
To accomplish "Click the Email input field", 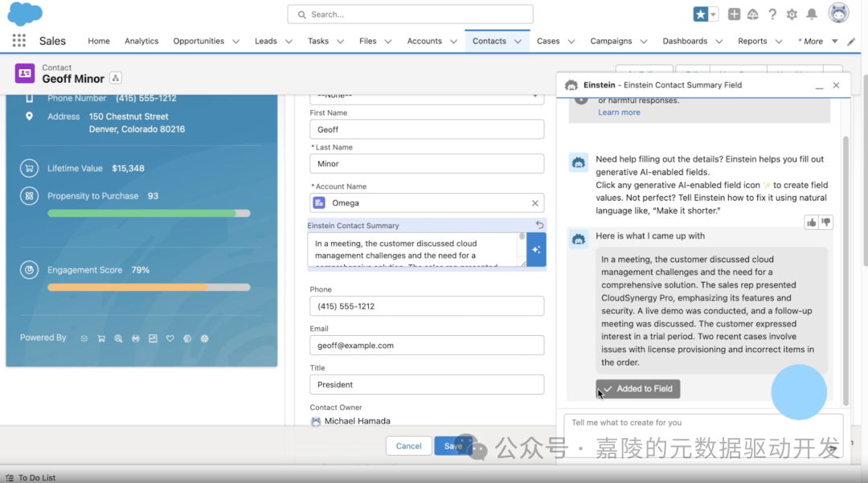I will pos(427,346).
